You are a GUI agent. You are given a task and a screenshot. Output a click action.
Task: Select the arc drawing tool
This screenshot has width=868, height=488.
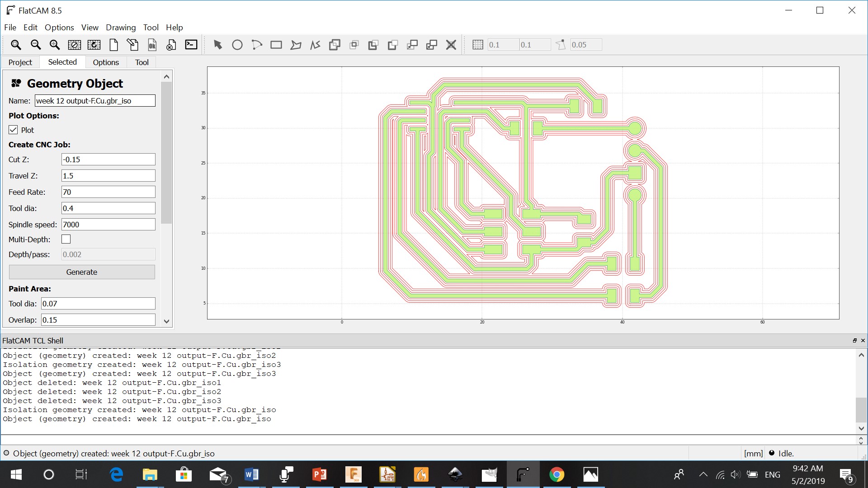point(256,45)
